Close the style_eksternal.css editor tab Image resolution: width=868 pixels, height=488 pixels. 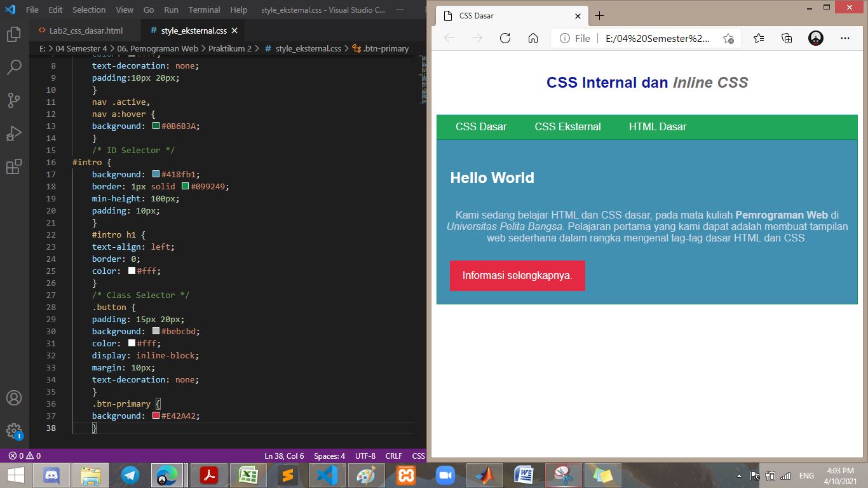234,30
